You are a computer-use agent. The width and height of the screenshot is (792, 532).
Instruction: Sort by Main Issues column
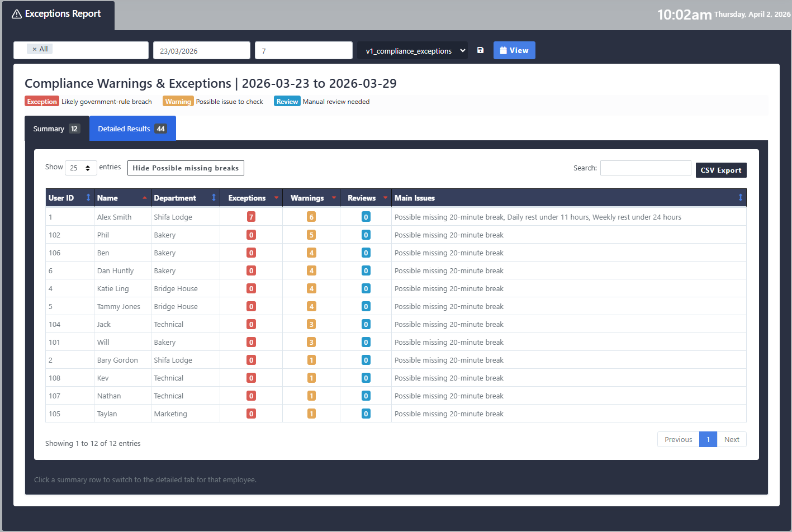[568, 198]
